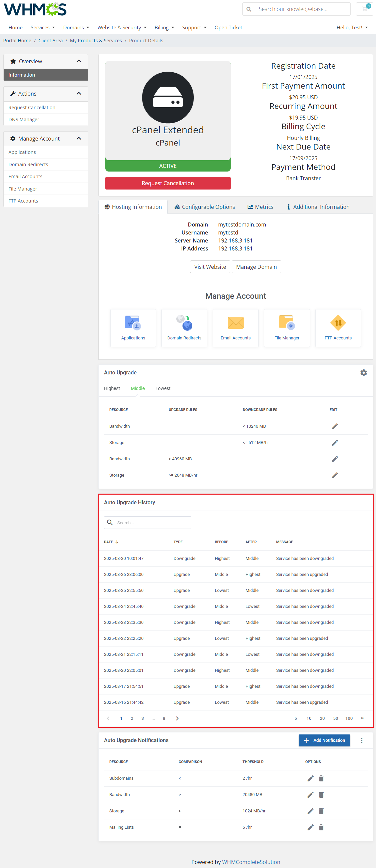Delete the Subdomains notification
The image size is (376, 868).
(x=321, y=778)
